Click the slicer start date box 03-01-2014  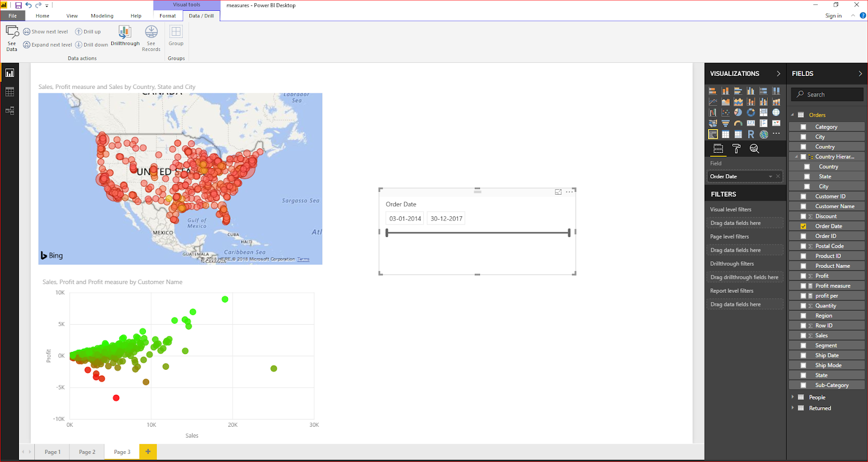(x=405, y=219)
